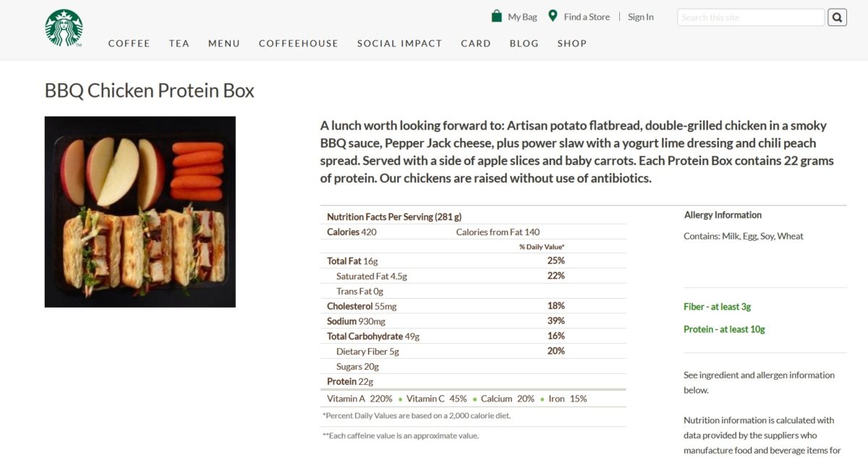The image size is (868, 458).
Task: Click the Total Carbohydrate 49g row label
Action: [373, 336]
